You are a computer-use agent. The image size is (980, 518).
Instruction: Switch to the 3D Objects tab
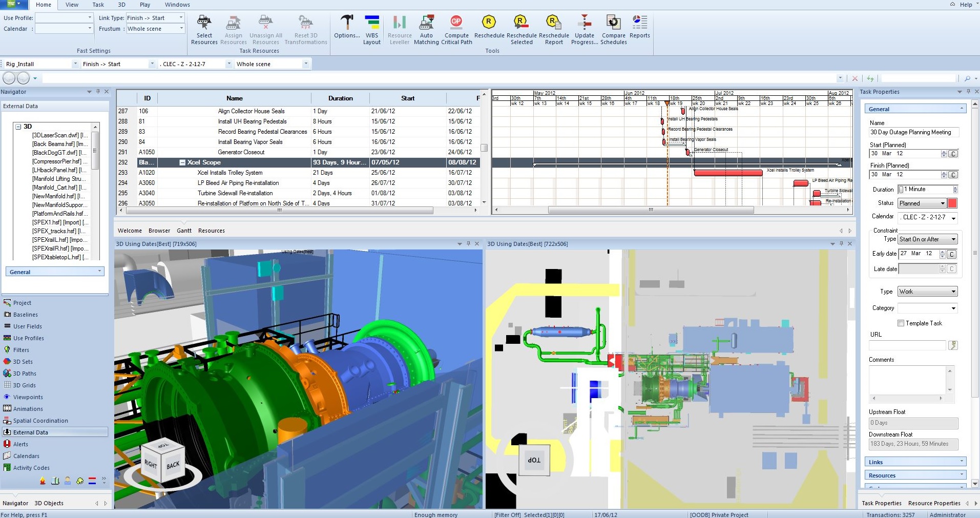(x=49, y=503)
